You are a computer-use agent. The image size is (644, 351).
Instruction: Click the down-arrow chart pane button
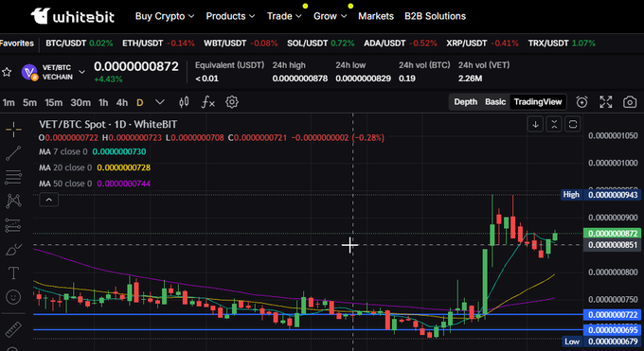click(536, 124)
